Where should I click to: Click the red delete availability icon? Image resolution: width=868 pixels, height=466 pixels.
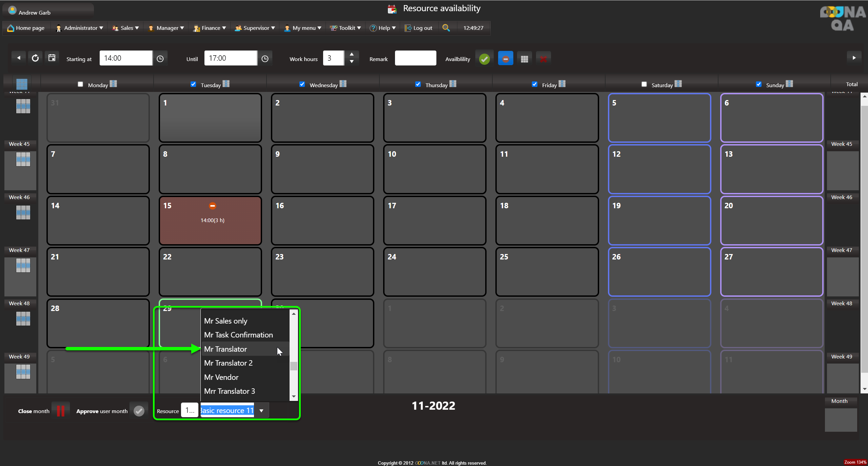(543, 59)
